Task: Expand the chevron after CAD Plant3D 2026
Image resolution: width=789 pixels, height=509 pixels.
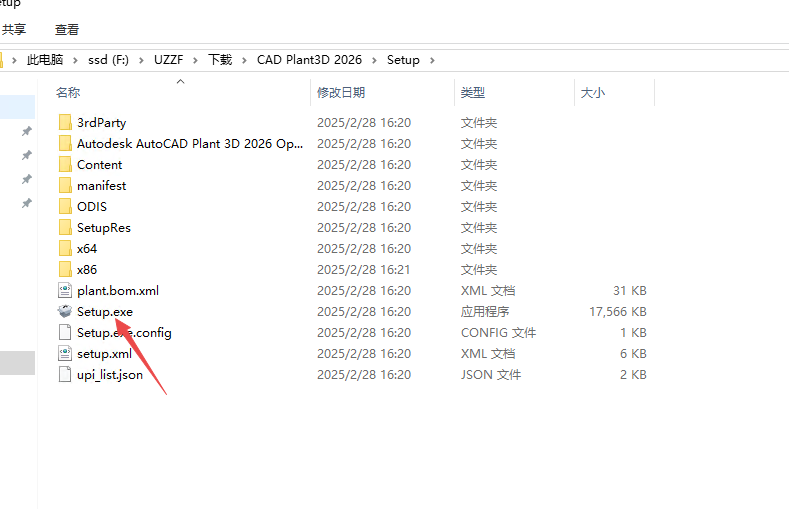Action: 374,60
